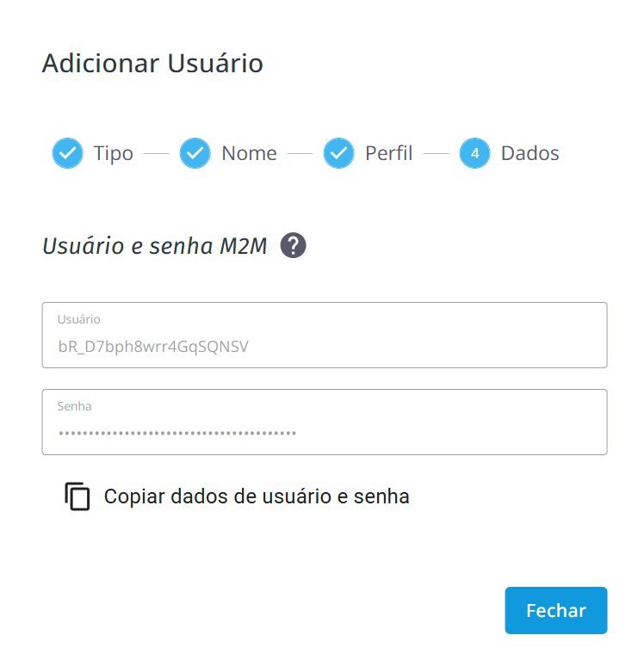The width and height of the screenshot is (644, 672).
Task: Go to the Tipo step label
Action: [x=114, y=153]
